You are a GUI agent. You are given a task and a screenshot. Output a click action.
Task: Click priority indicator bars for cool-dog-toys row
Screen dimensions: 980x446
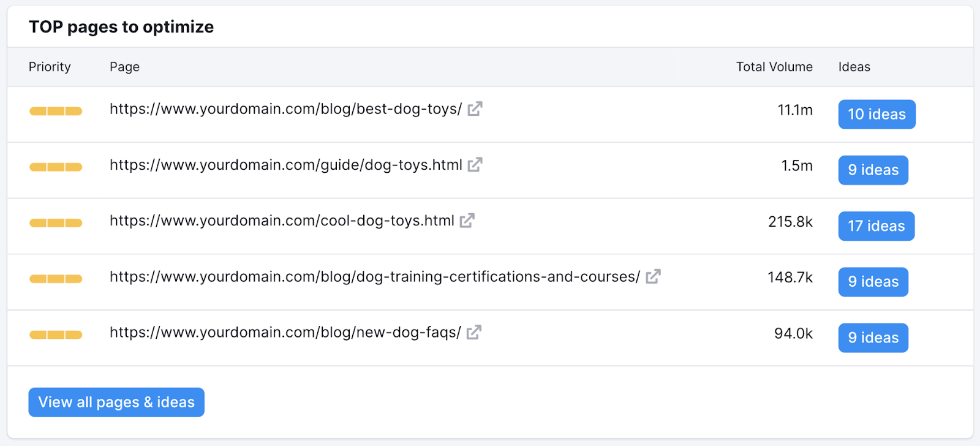55,223
